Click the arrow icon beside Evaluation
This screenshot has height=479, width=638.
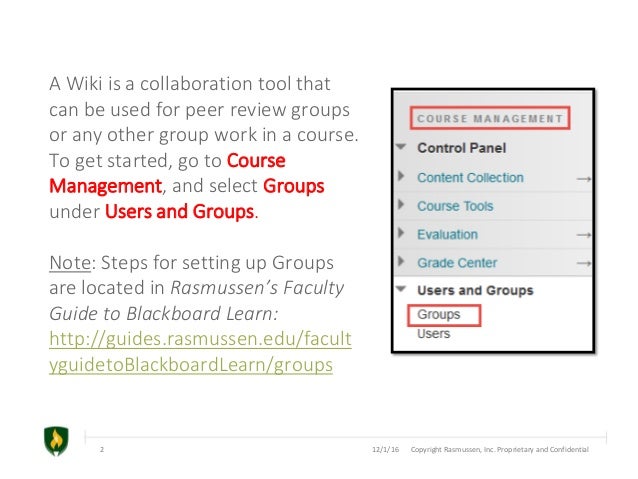click(584, 235)
